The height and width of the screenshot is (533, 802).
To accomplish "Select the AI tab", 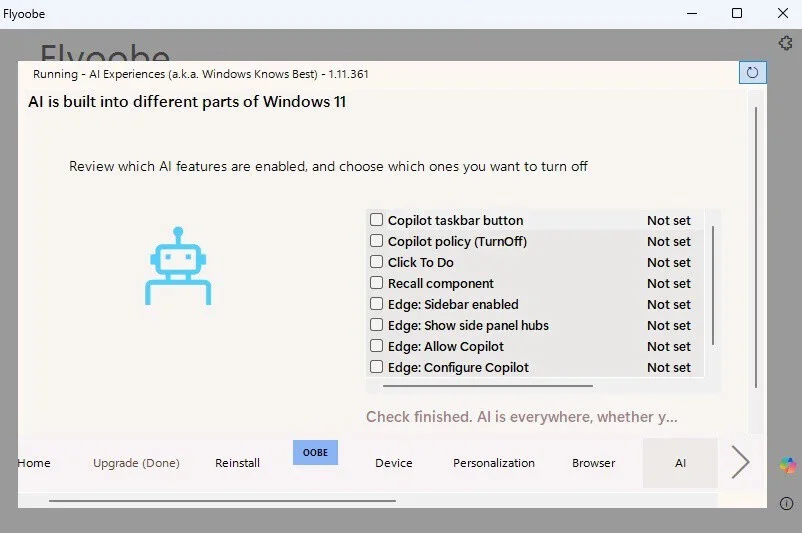I will pyautogui.click(x=680, y=463).
